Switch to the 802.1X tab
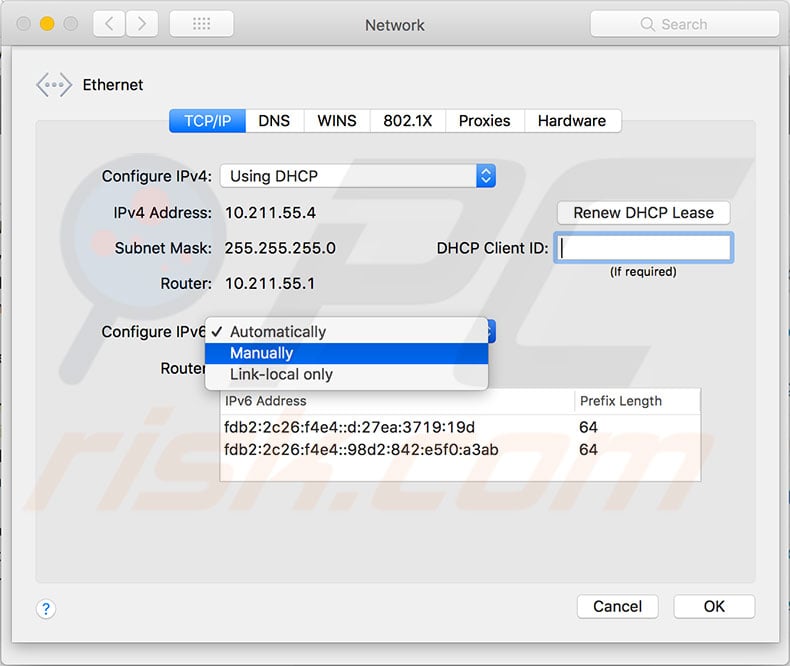 tap(408, 121)
